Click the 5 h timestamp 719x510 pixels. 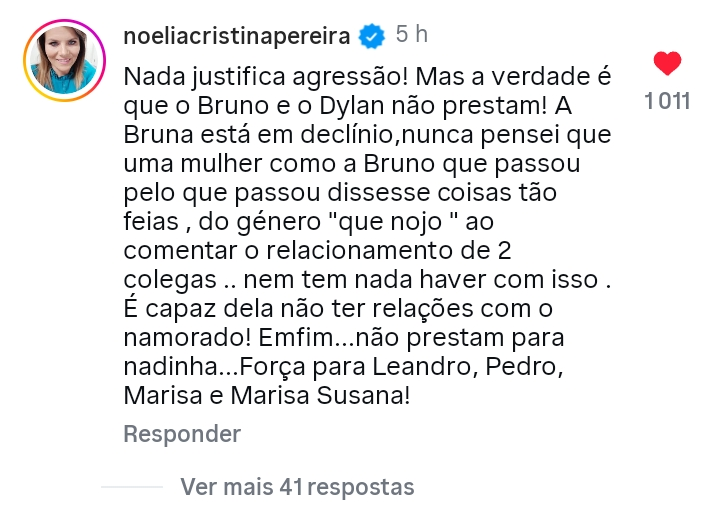(x=412, y=34)
